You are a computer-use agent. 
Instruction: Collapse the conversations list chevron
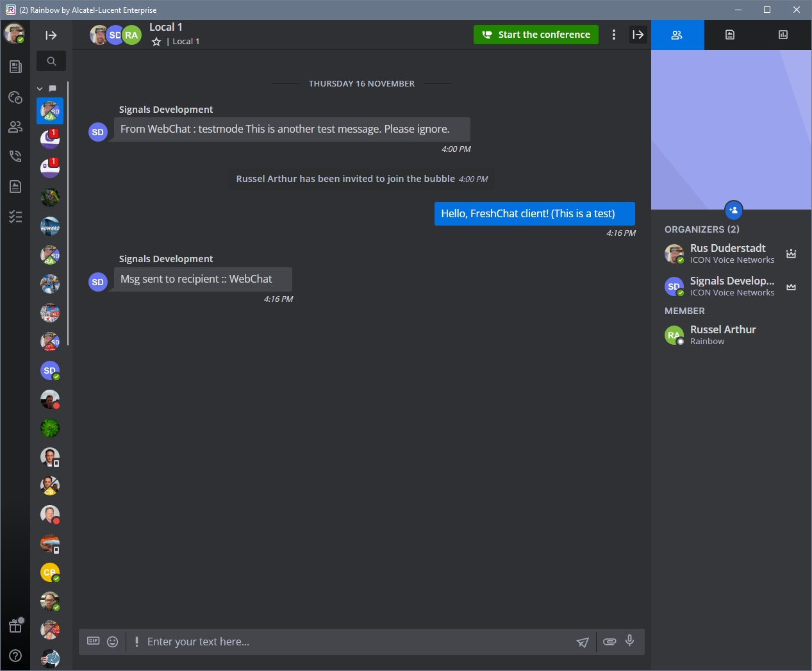pyautogui.click(x=40, y=88)
